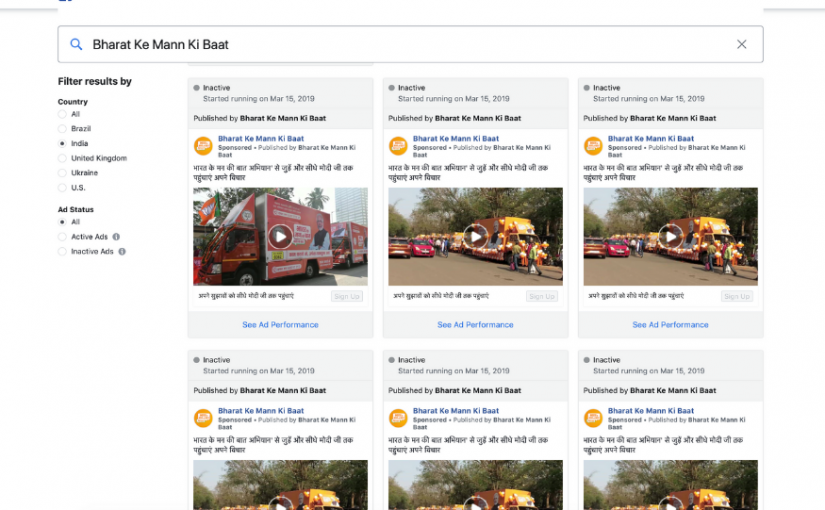Click Inactive status dot in top-row middle card
Image resolution: width=825 pixels, height=510 pixels.
click(391, 88)
